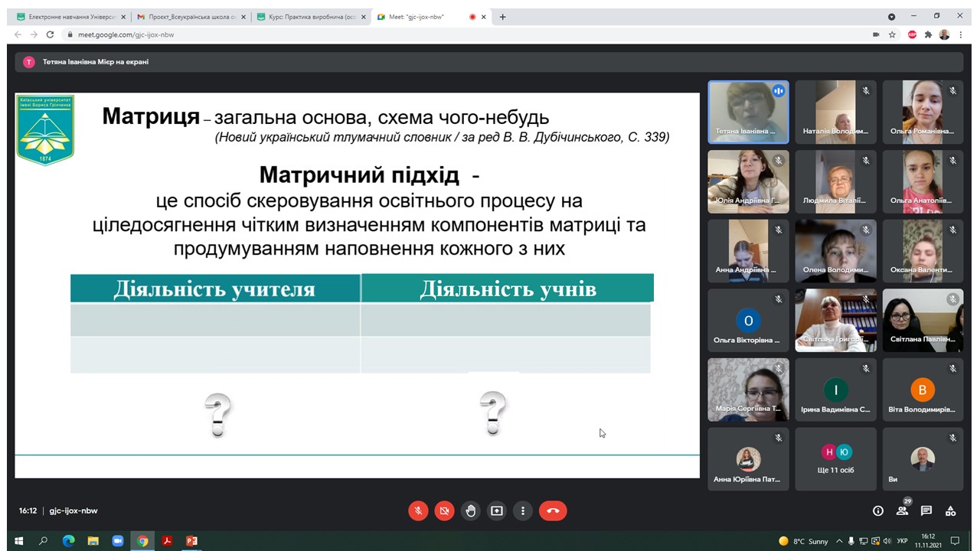Select your own video tile labeled Ви
980x551 pixels.
pos(923,458)
